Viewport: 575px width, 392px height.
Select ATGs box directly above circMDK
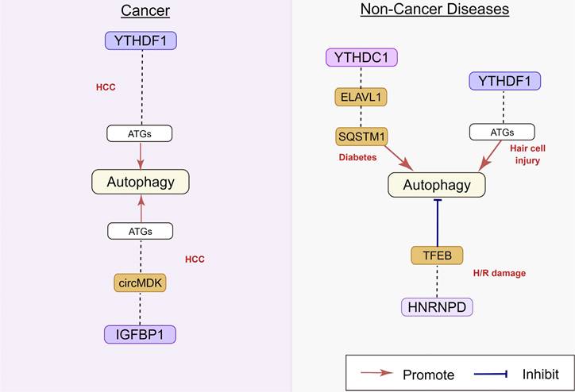click(x=140, y=231)
